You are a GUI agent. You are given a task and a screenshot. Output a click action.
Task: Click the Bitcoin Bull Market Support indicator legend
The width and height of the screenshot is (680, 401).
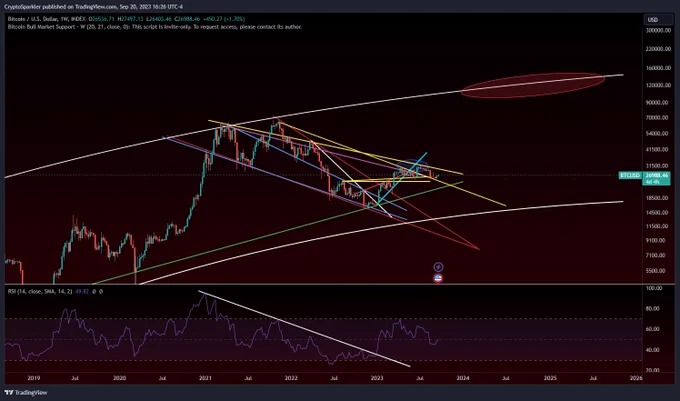(x=155, y=27)
